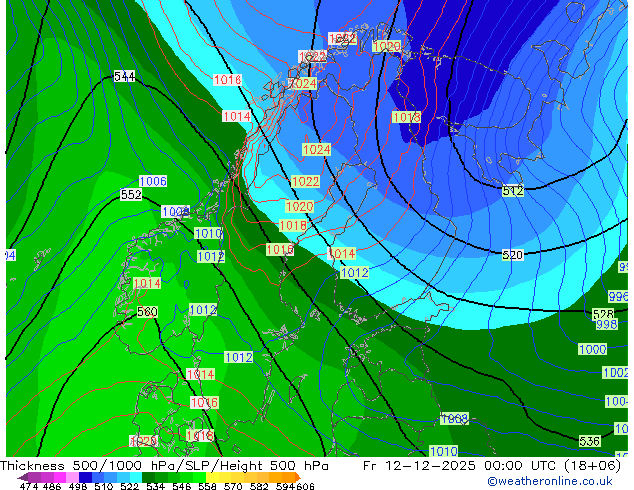
Task: Click the (18+06) forecast run text
Action: (592, 466)
